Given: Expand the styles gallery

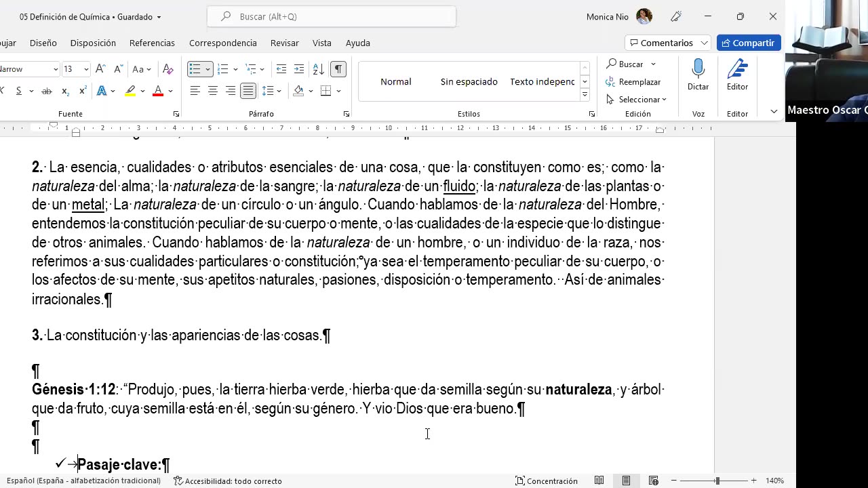Looking at the screenshot, I should click(585, 95).
